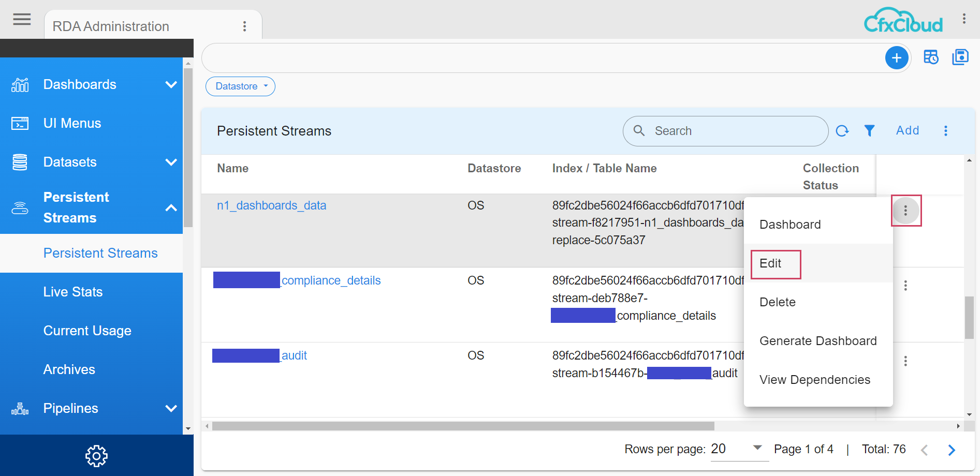Select View Dependencies from the menu
This screenshot has height=476, width=980.
coord(814,380)
